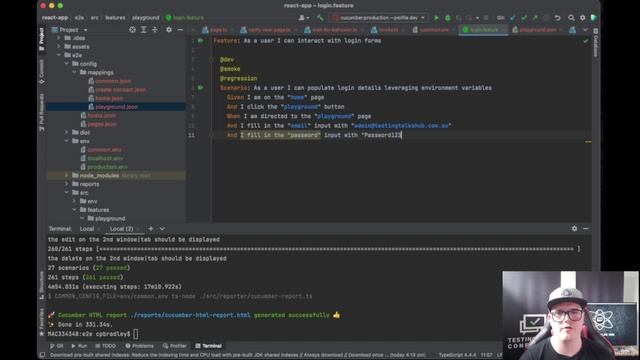Click the Git update project arrow icon
Viewport: 640px width, 360px height.
pos(513,18)
